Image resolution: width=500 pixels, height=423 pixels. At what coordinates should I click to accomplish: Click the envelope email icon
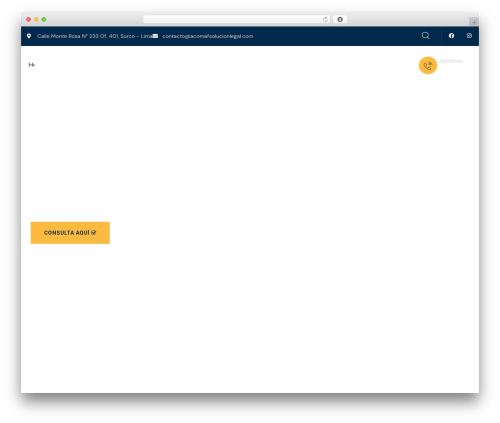(155, 36)
